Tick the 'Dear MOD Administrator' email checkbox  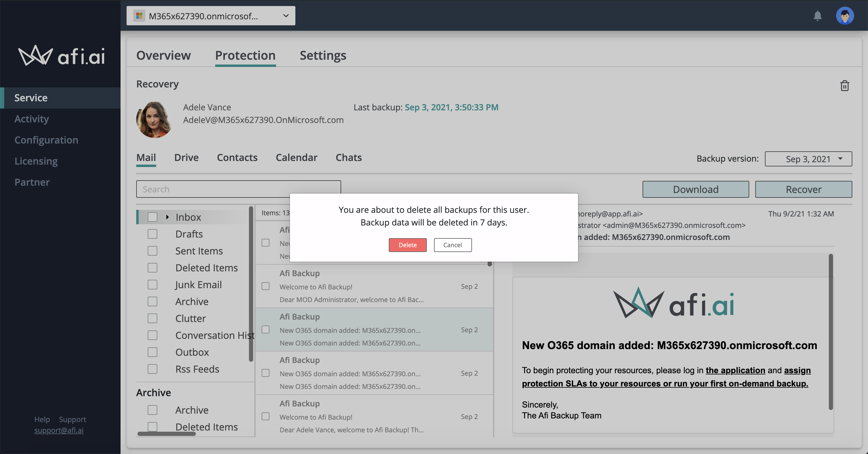(266, 286)
